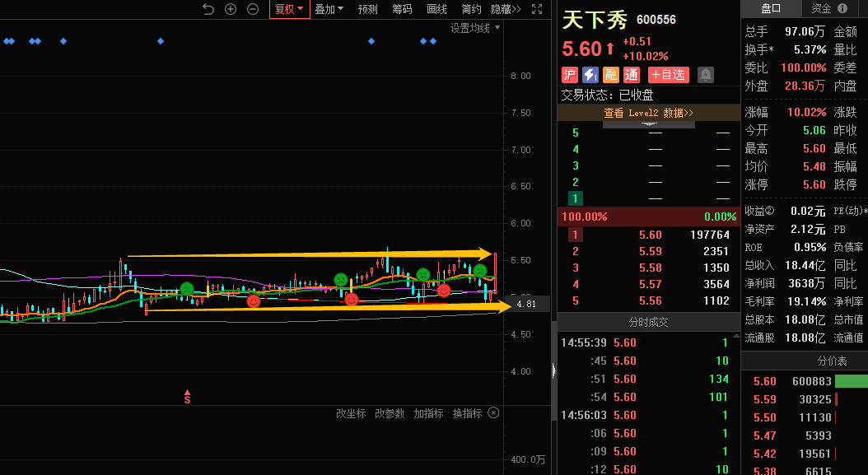Click the red 通 connect badge
This screenshot has width=868, height=475.
(x=632, y=75)
